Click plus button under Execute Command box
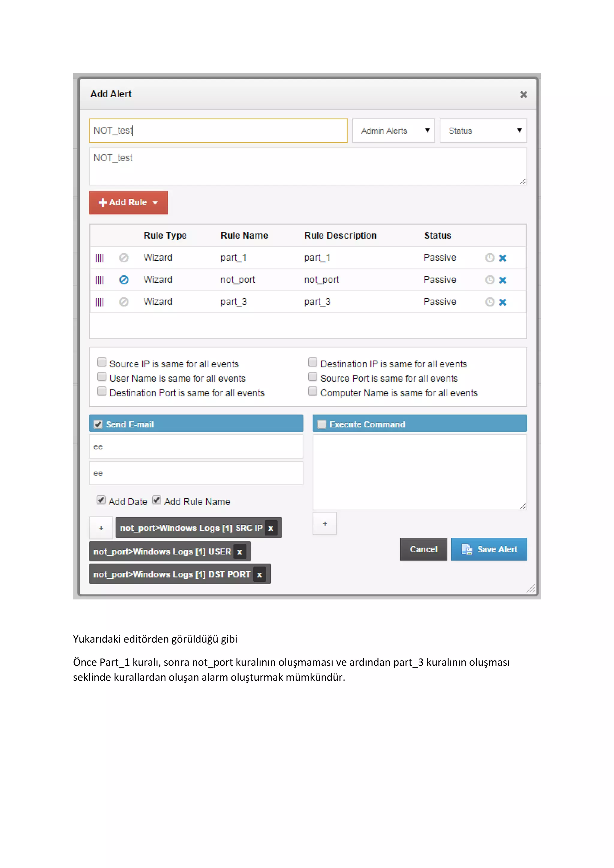The height and width of the screenshot is (868, 614). (x=325, y=524)
